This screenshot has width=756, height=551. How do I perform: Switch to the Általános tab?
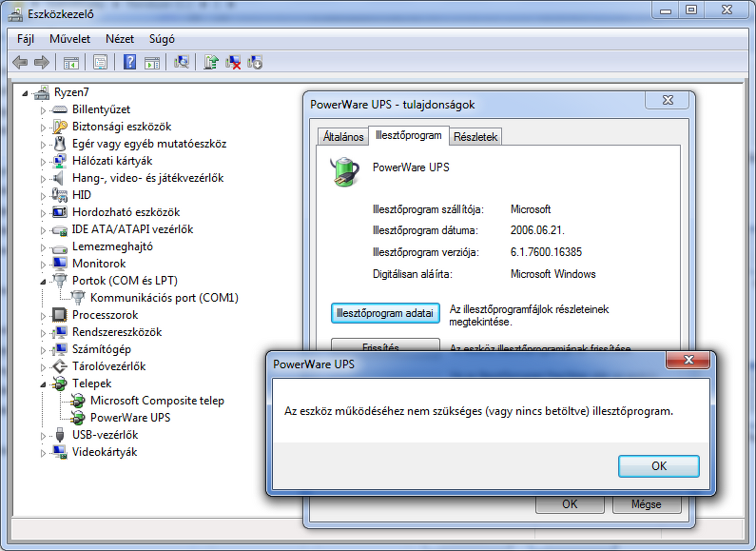coord(343,136)
